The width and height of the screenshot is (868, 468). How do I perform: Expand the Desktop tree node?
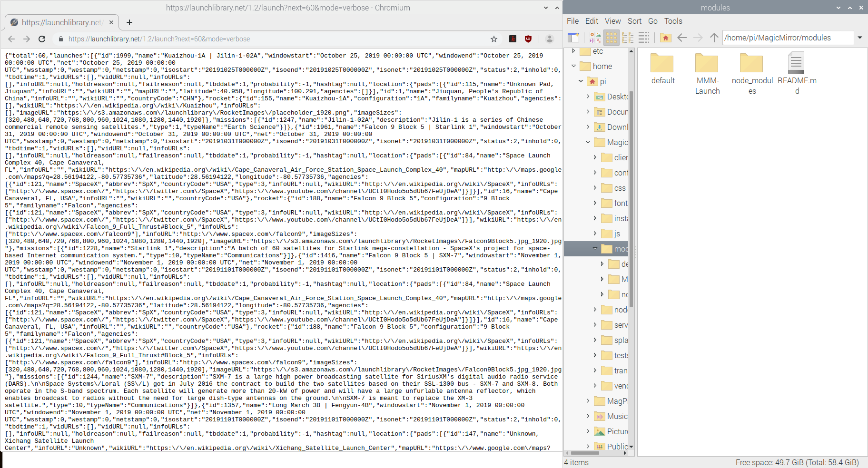[588, 97]
